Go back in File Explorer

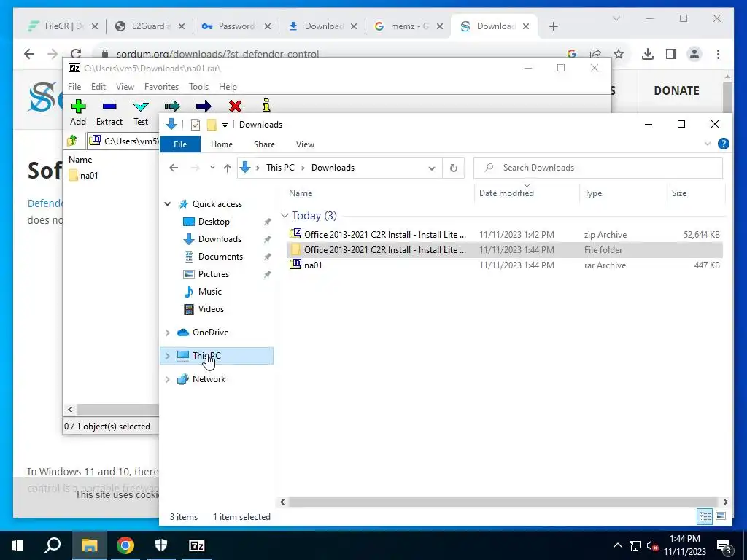pos(174,168)
